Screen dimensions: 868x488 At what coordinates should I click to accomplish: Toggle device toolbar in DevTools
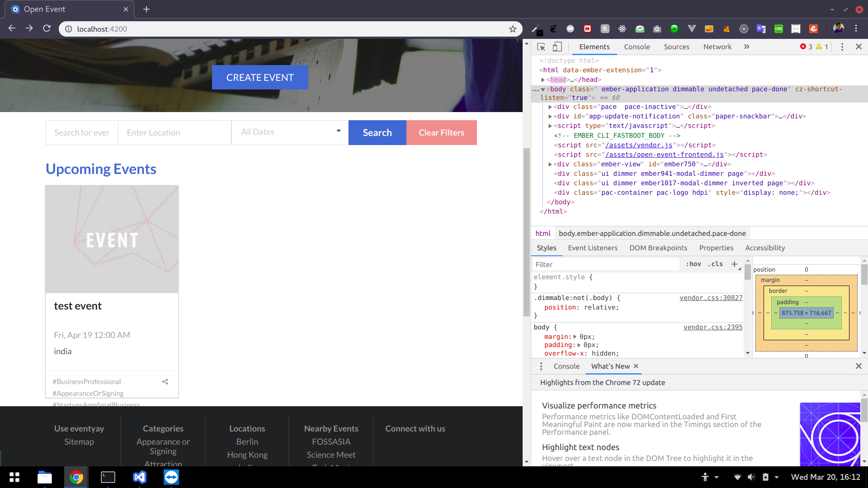[557, 47]
